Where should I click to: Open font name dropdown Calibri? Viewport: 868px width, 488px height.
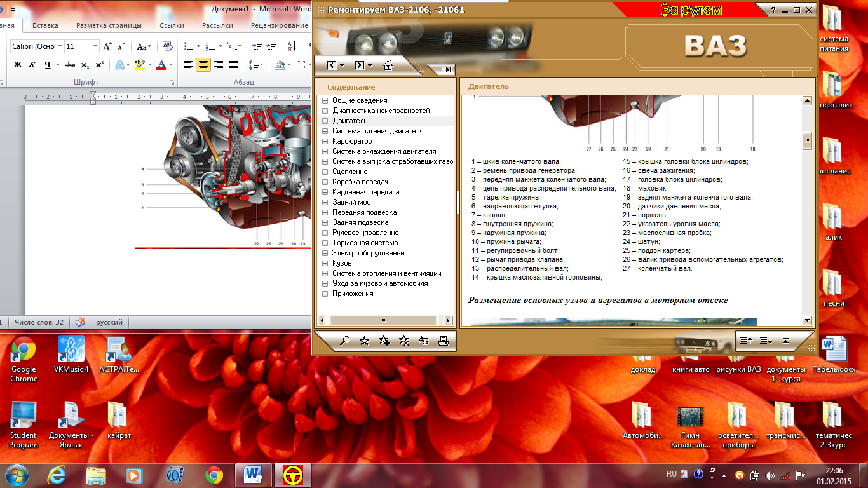(x=60, y=46)
